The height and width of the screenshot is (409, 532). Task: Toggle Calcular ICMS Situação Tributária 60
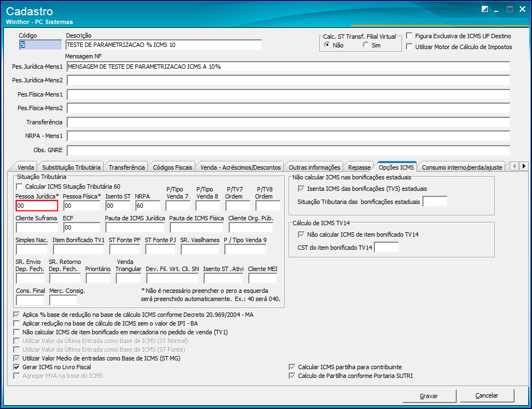tap(19, 187)
